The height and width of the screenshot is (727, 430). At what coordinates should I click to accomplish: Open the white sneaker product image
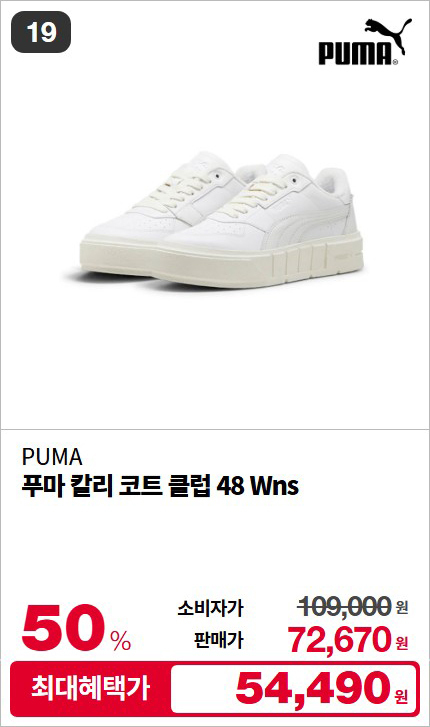[222, 220]
